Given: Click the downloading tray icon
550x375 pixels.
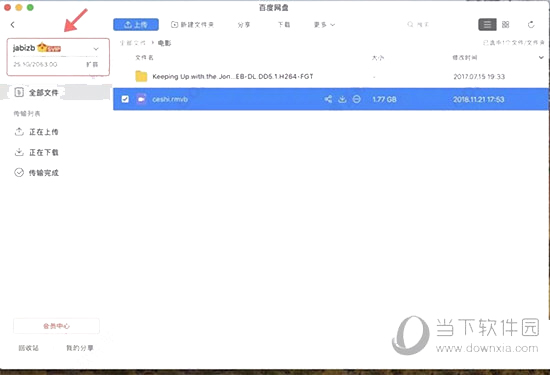Looking at the screenshot, I should [19, 152].
